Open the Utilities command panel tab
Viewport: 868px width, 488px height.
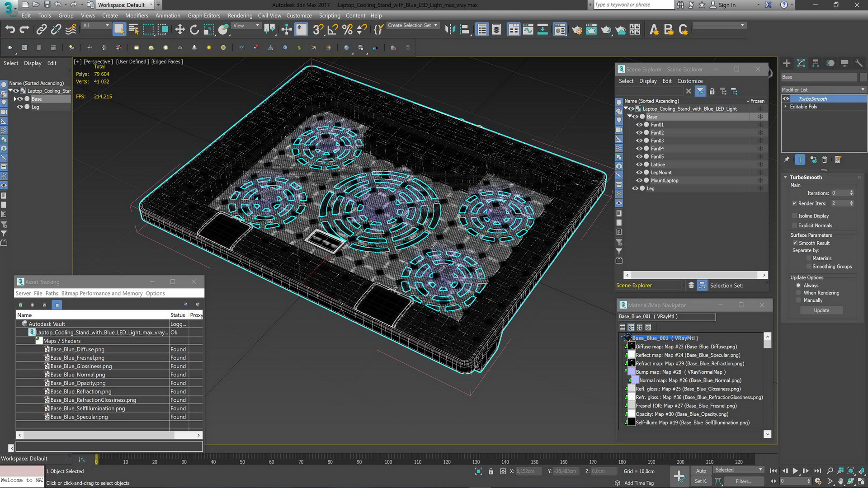coord(859,63)
